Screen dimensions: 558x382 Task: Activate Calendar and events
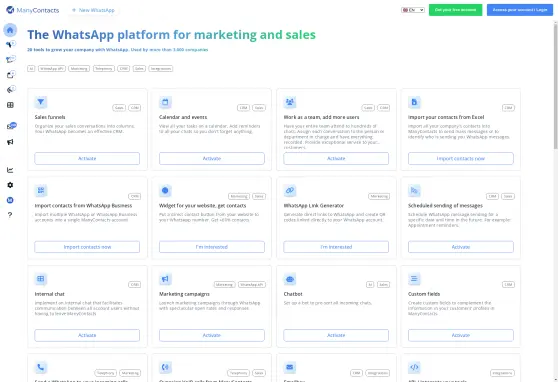tap(212, 158)
